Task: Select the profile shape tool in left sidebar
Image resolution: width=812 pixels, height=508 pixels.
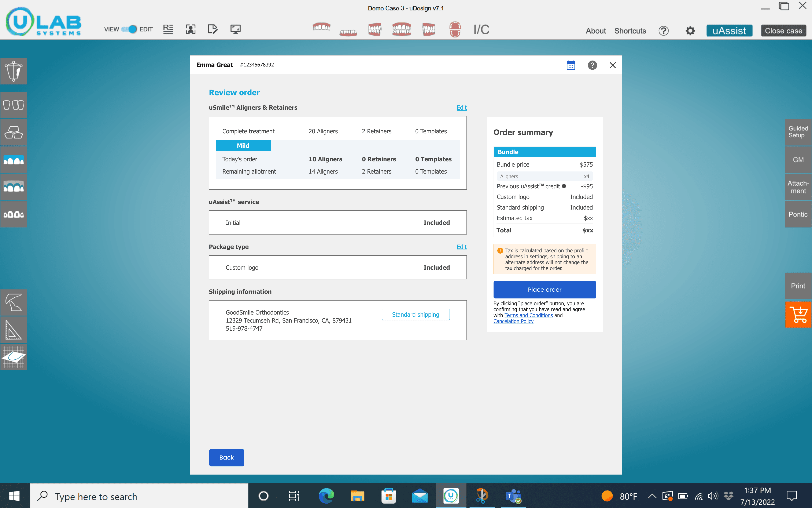Action: [14, 302]
